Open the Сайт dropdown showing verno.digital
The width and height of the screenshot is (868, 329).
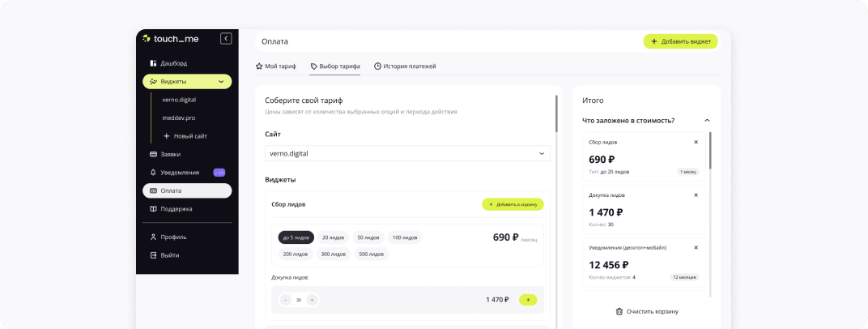tap(407, 153)
